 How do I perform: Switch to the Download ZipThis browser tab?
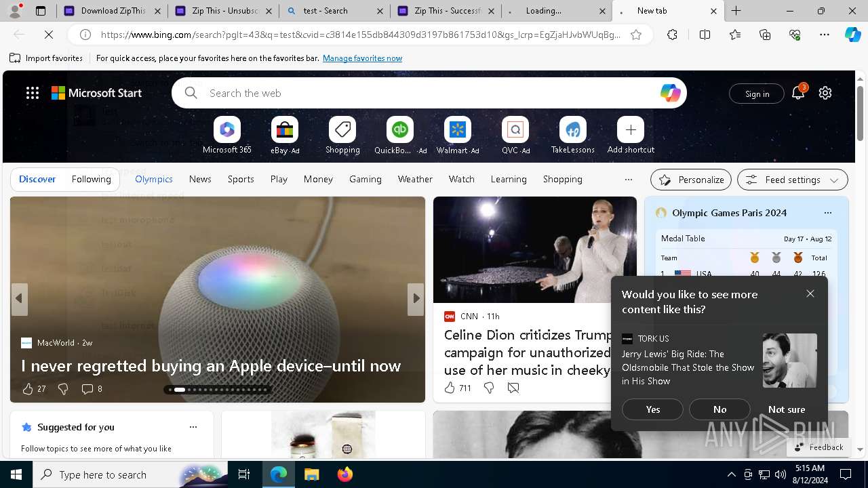click(x=113, y=11)
